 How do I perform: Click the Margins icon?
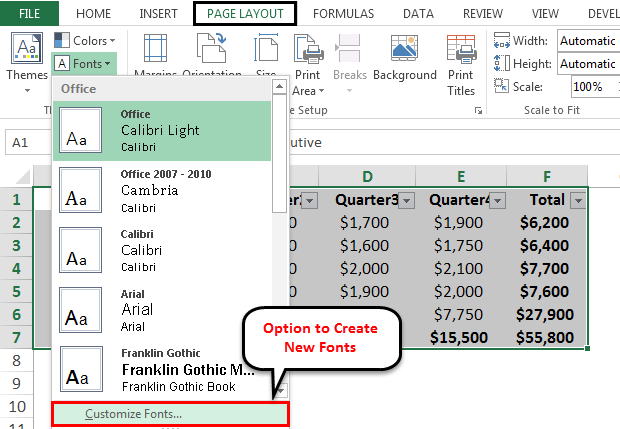point(155,48)
